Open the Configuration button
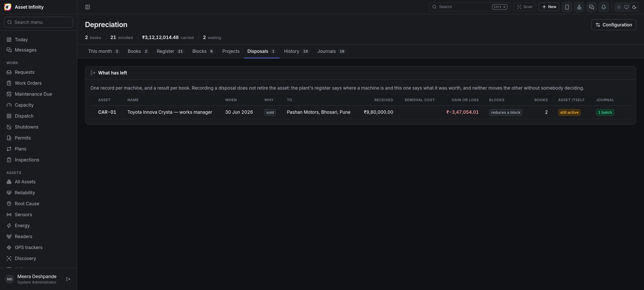Screen dimensions: 644x290 click(x=614, y=25)
